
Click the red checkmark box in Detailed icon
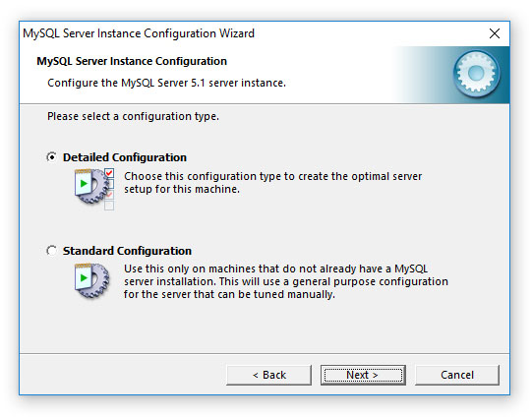point(109,173)
